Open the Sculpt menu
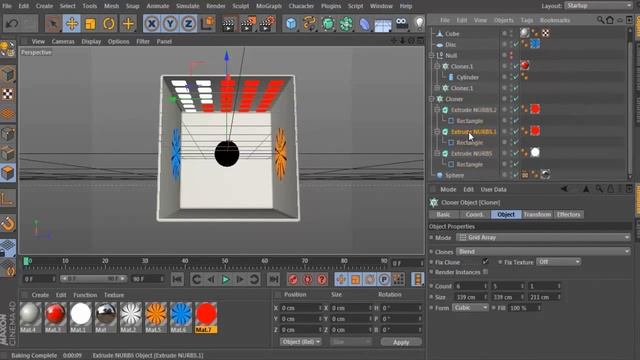The width and height of the screenshot is (640, 360). tap(241, 6)
